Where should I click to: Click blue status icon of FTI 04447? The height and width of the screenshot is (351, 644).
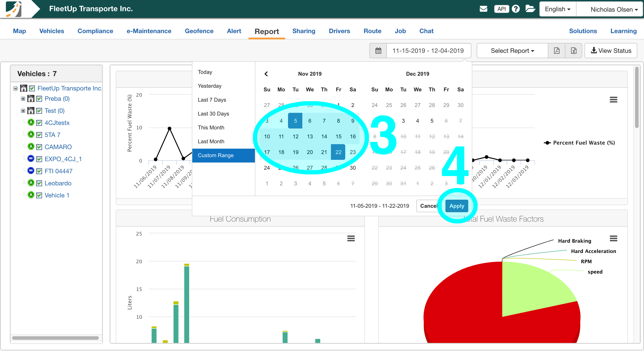pyautogui.click(x=31, y=171)
